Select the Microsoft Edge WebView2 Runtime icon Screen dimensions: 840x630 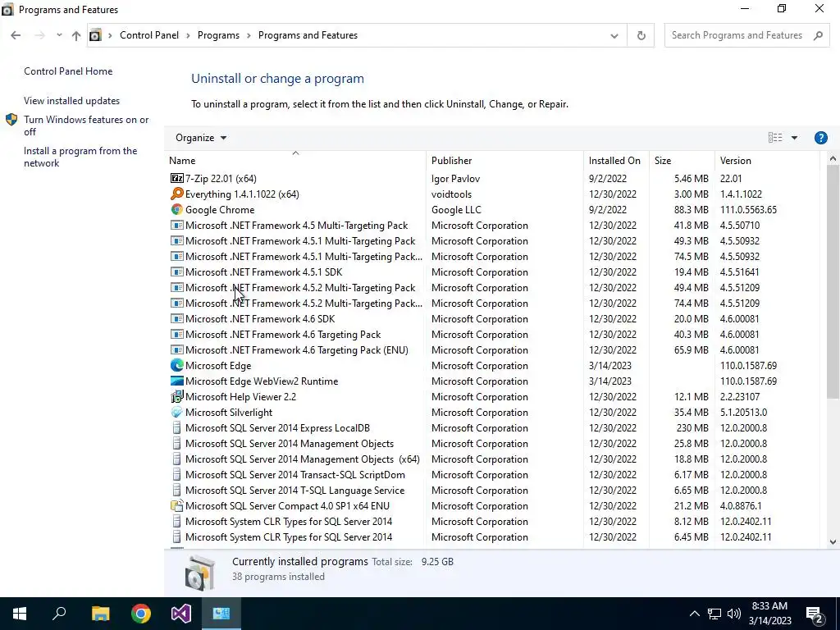[177, 381]
